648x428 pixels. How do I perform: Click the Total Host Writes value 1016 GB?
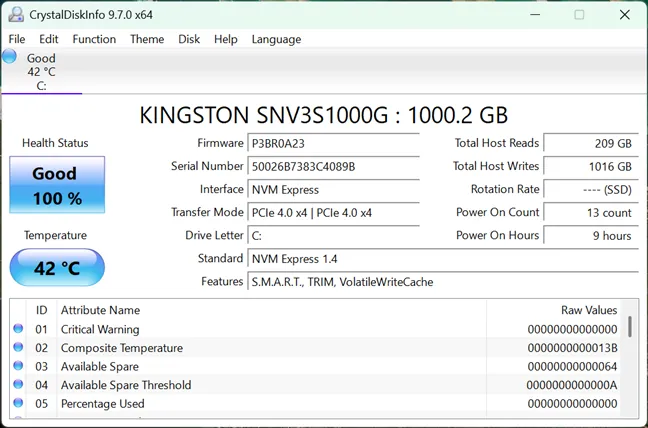(x=591, y=166)
